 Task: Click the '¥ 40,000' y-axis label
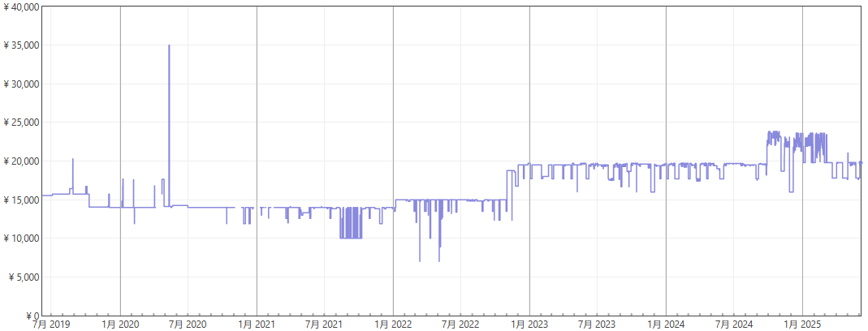[21, 7]
